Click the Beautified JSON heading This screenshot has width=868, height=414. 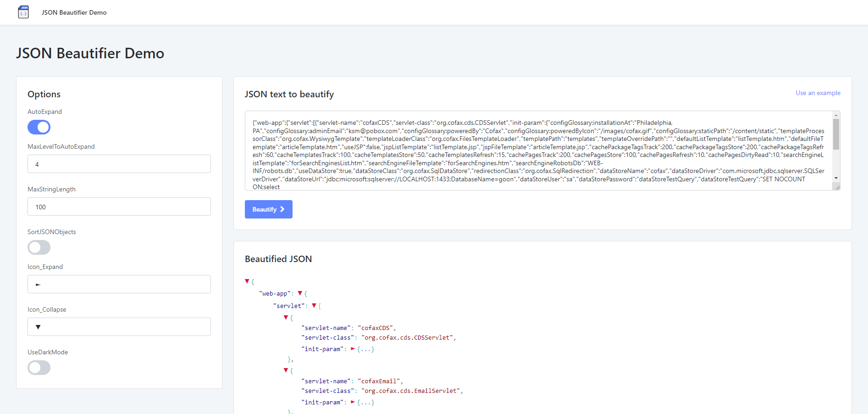click(x=278, y=259)
